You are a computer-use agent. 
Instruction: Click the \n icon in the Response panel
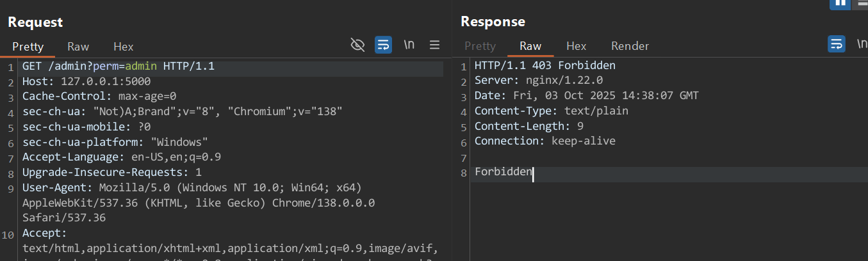(x=862, y=44)
